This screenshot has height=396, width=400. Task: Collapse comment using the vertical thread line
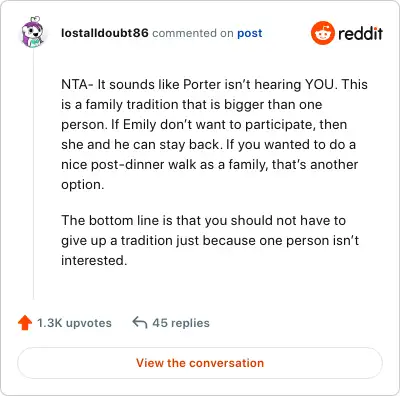click(x=33, y=174)
